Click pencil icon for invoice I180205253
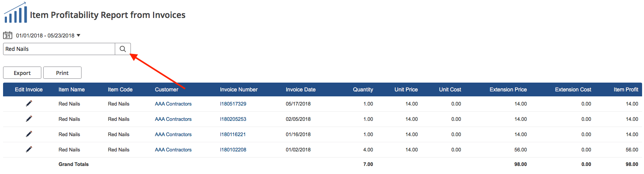Screen dimensions: 644x174 coord(29,119)
